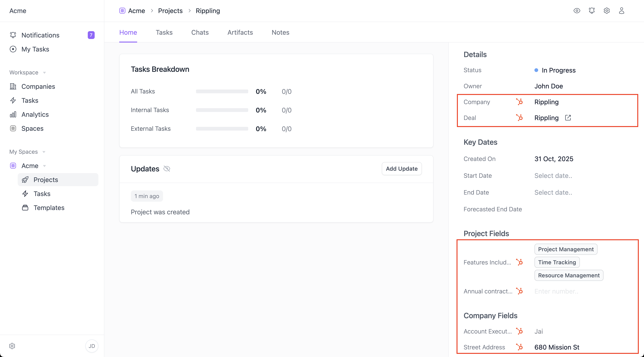
Task: Expand the Acme space dropdown arrow
Action: coord(45,166)
